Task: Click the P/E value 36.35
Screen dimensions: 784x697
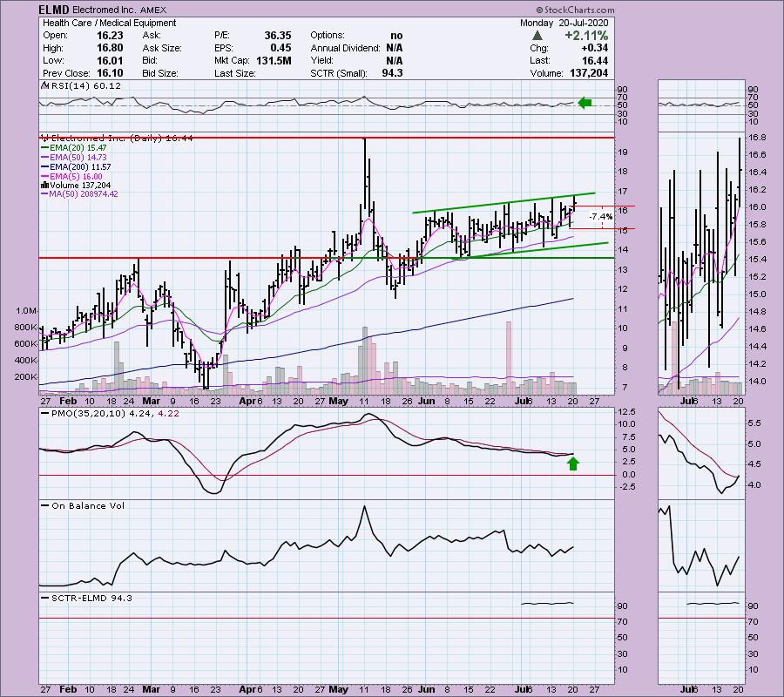Action: click(278, 36)
